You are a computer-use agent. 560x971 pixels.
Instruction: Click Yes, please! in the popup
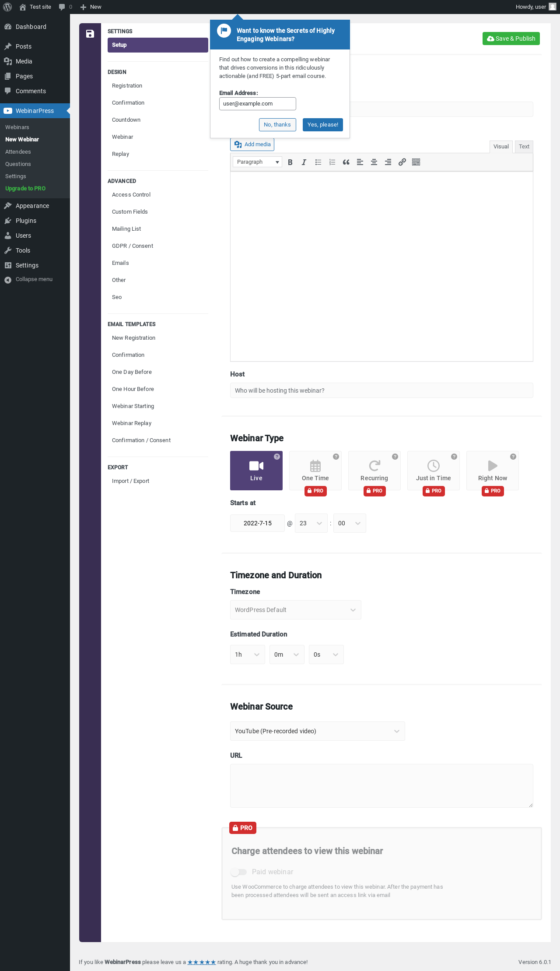323,125
